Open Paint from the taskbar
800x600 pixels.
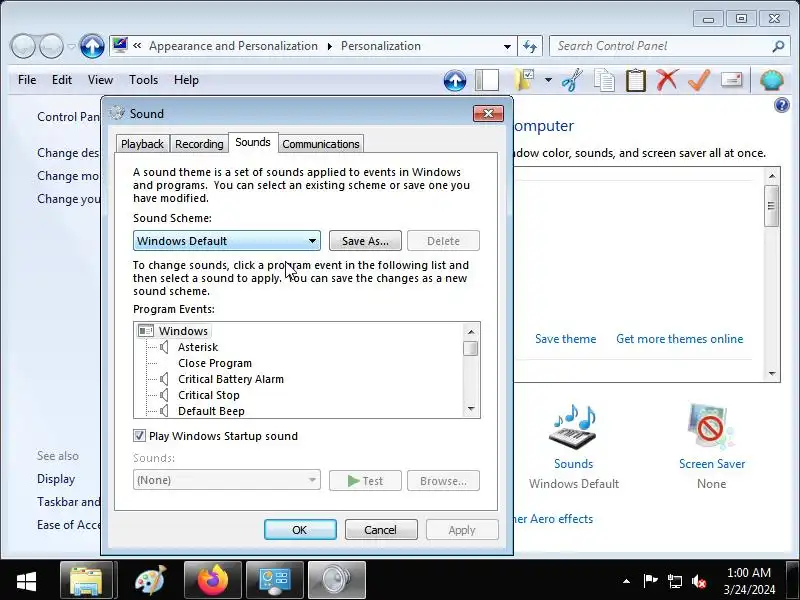[x=151, y=581]
